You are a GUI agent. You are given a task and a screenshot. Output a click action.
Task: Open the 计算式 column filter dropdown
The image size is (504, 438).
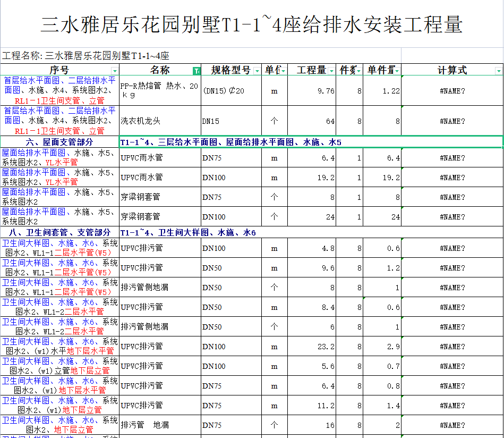(x=498, y=71)
